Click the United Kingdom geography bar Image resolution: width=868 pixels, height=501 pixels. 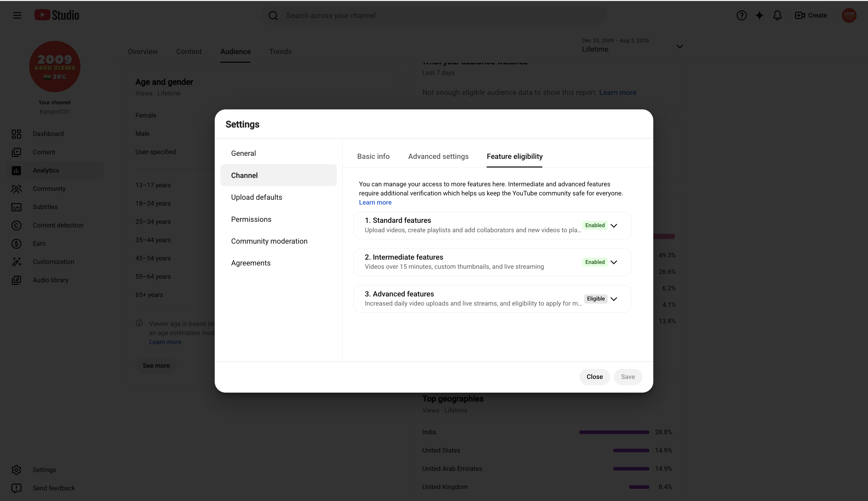tap(639, 487)
